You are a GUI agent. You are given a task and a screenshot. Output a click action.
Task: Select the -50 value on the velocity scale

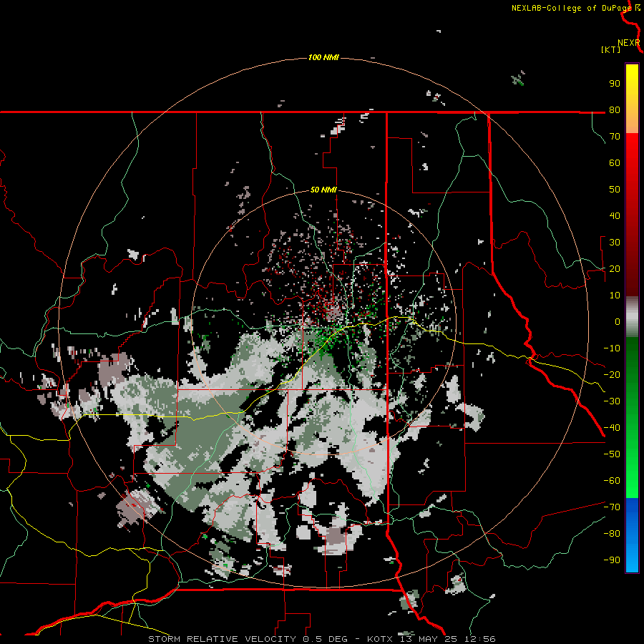coord(612,454)
